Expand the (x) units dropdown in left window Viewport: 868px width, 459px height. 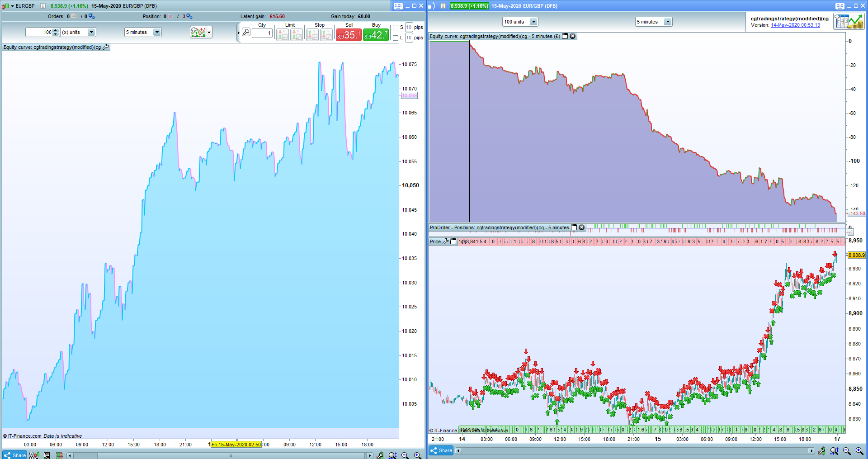[91, 32]
